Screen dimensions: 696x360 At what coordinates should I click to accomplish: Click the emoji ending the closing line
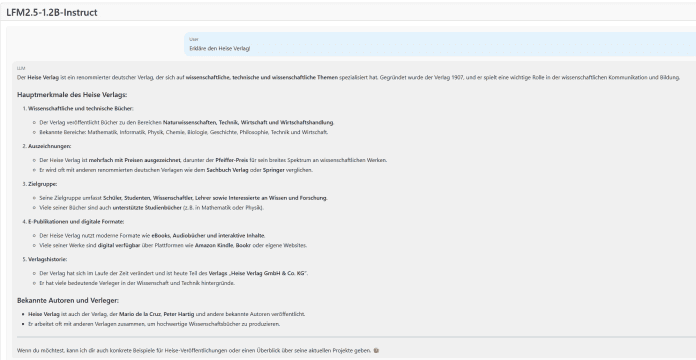tap(376, 351)
